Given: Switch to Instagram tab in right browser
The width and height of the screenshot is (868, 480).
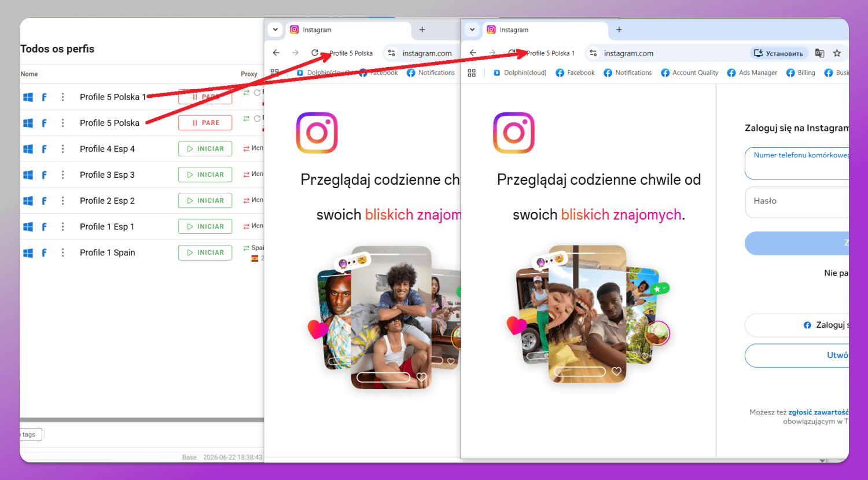Looking at the screenshot, I should coord(546,30).
